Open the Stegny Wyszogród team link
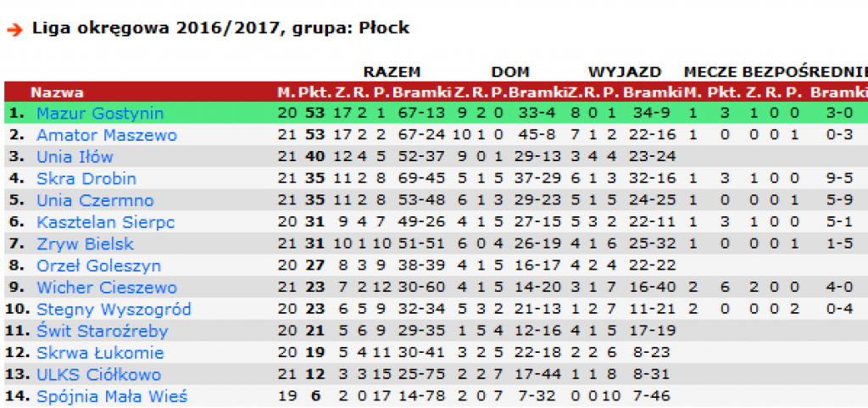 [x=114, y=310]
